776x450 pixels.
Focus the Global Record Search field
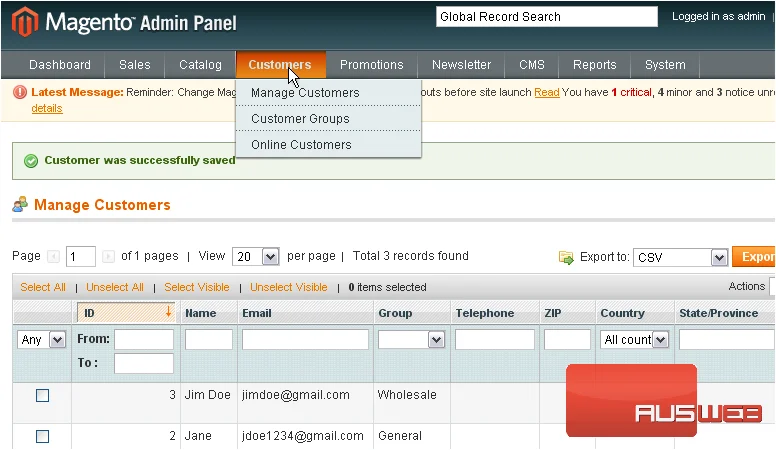click(547, 17)
